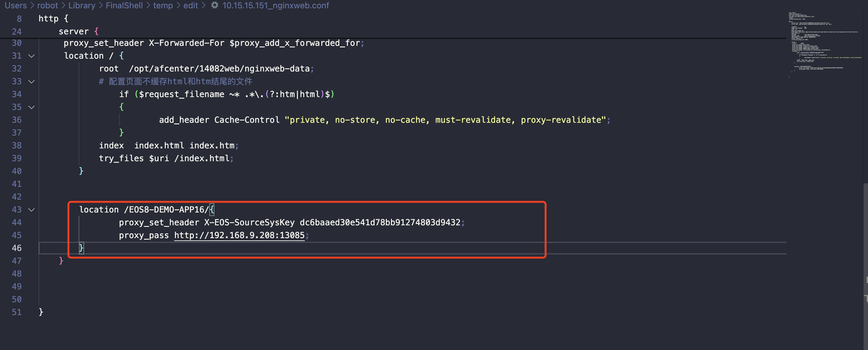Image resolution: width=868 pixels, height=350 pixels.
Task: Select line number 44 in the gutter
Action: (x=16, y=222)
